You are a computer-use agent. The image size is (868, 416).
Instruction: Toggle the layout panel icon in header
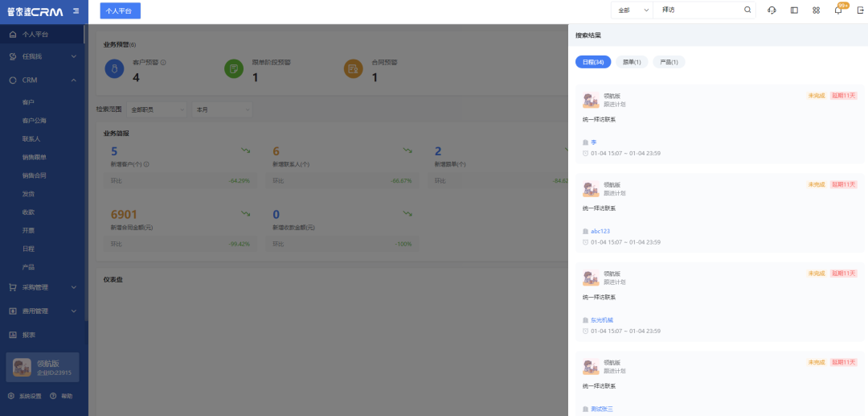[x=794, y=10]
